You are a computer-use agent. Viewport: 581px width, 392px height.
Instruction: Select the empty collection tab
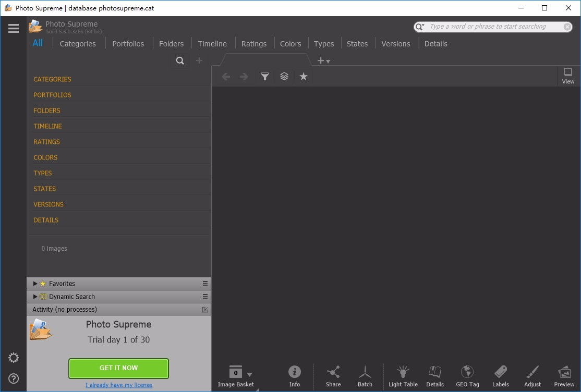pos(265,59)
